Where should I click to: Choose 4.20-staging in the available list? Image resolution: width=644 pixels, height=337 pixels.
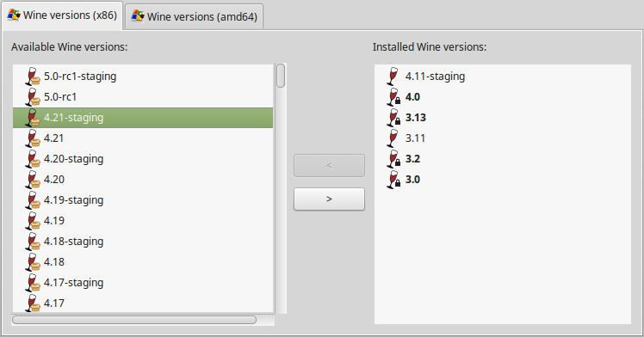click(143, 159)
